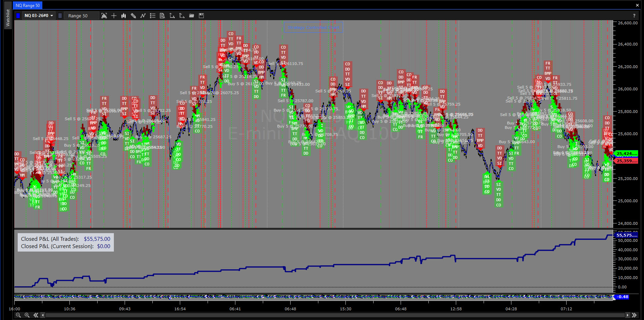Open the Data Series bars icon
644x320 pixels.
[104, 16]
